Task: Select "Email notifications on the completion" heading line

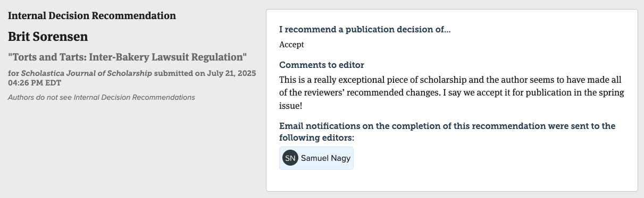Action: click(x=447, y=126)
